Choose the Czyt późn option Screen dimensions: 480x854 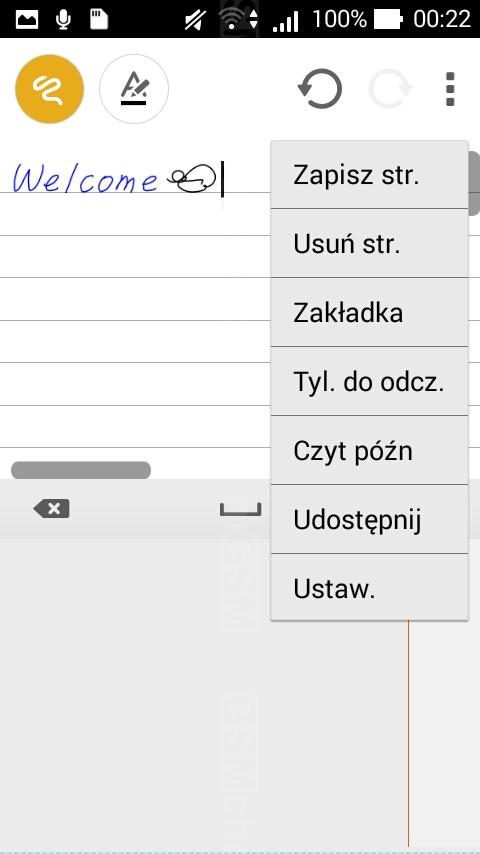pos(369,450)
